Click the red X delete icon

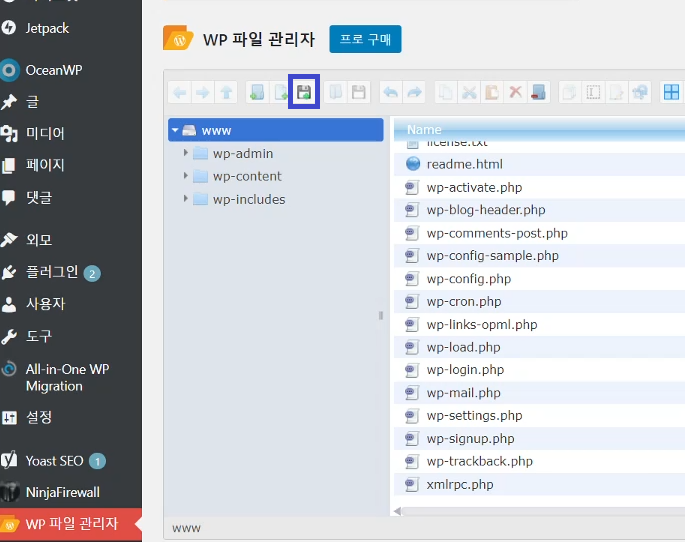pos(515,92)
